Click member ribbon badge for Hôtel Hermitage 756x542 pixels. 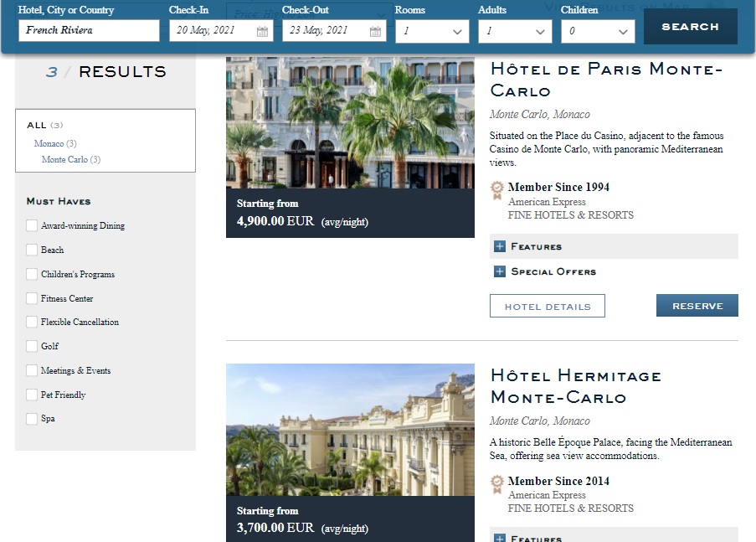(497, 483)
